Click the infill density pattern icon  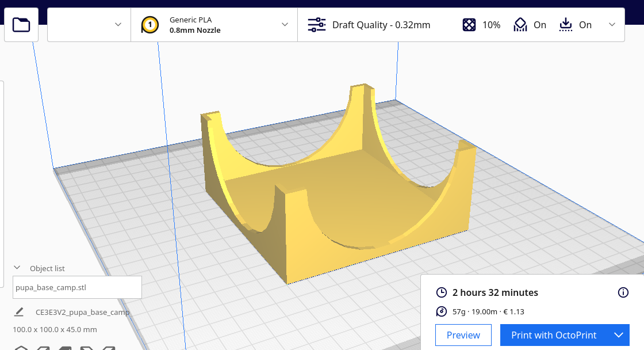point(469,25)
